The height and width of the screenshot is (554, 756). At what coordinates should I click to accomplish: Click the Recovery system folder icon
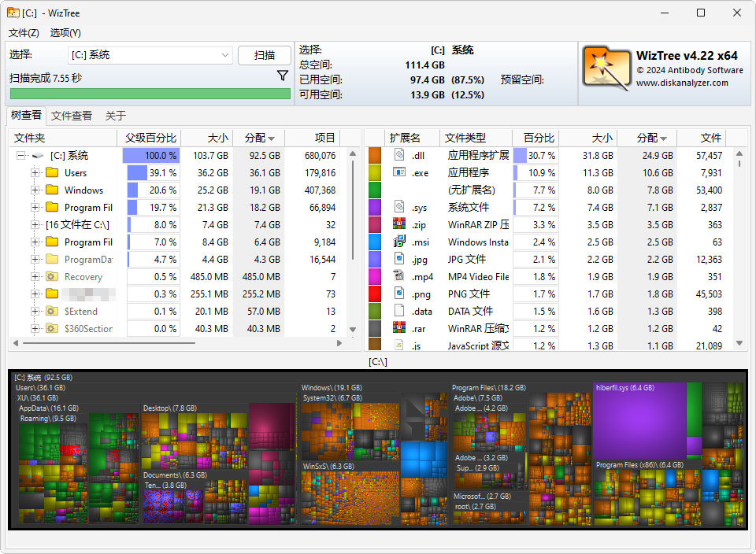52,276
